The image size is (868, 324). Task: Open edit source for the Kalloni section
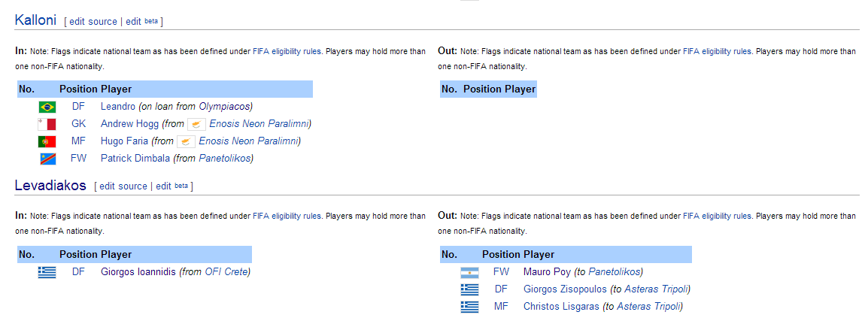(93, 22)
